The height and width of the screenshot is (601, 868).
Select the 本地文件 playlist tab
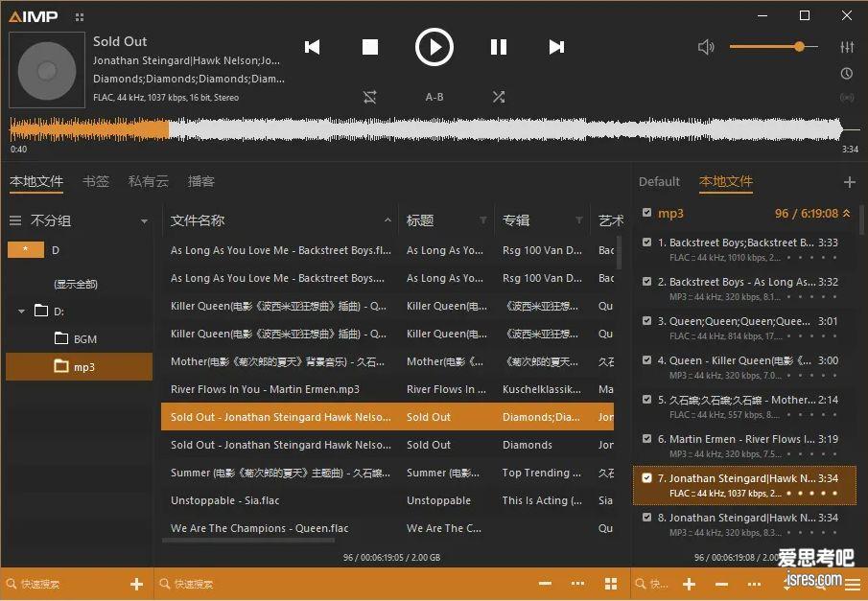click(726, 181)
